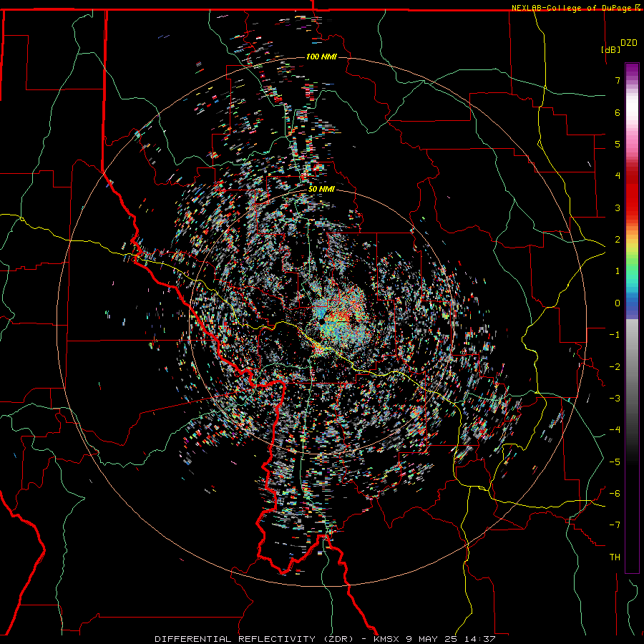Click the 2 value on the color scale

(x=618, y=240)
